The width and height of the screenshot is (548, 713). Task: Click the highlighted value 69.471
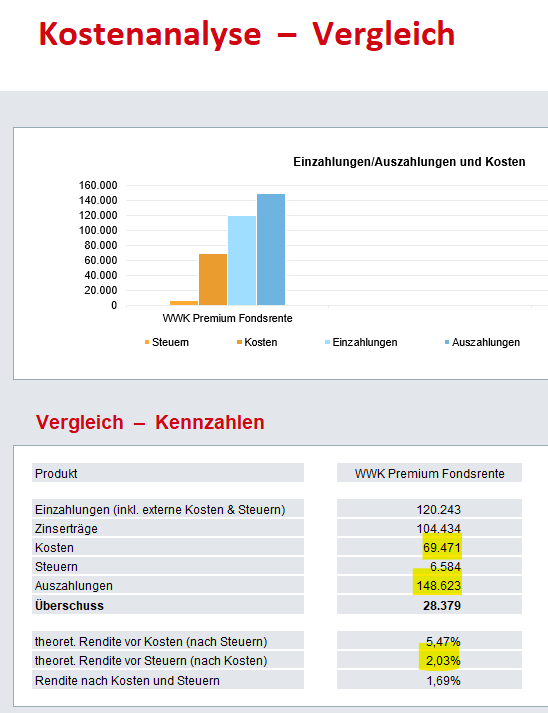[442, 548]
